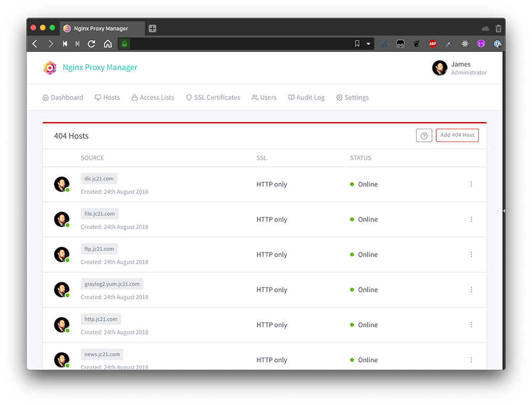
Task: Open the kebab menu for dir.jc21.com
Action: click(471, 184)
